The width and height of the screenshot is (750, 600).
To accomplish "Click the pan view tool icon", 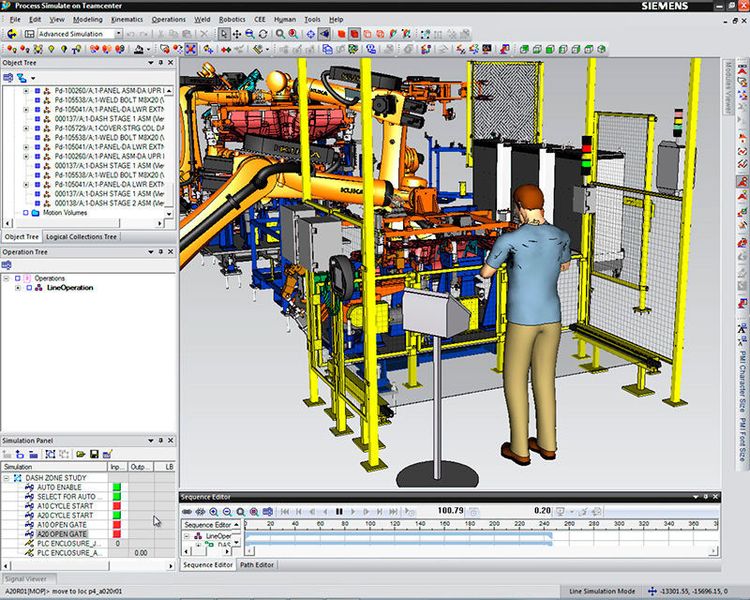I will coord(236,34).
